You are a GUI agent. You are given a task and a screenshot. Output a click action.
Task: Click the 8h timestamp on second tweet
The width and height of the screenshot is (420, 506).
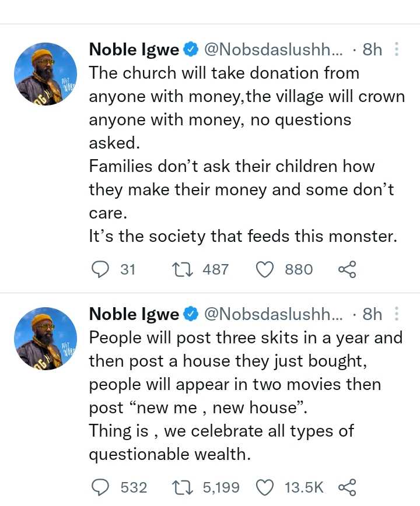pyautogui.click(x=372, y=314)
